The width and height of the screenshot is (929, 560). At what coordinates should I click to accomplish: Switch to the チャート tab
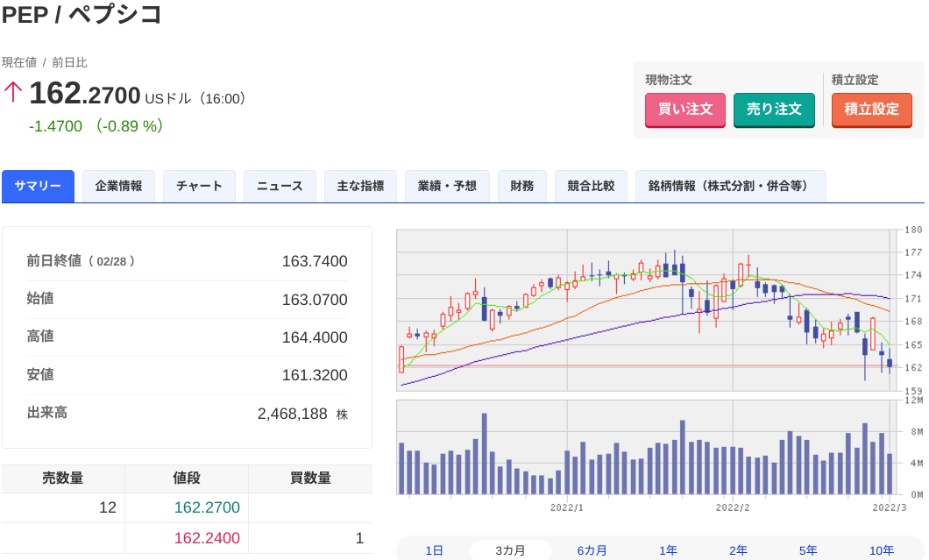[199, 186]
